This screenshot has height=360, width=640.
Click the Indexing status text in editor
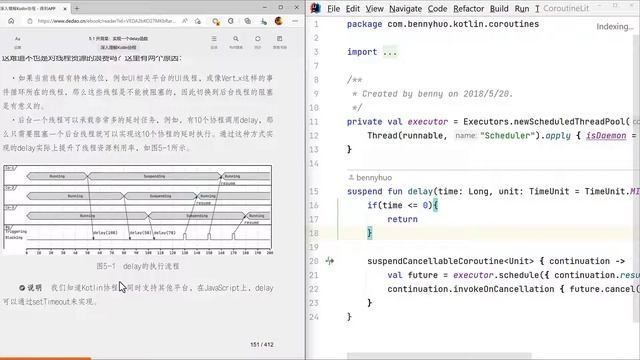coord(615,27)
